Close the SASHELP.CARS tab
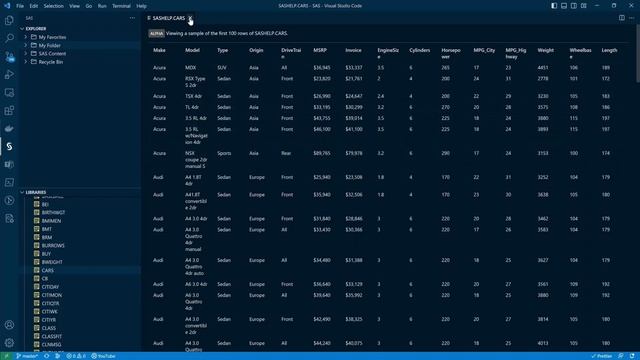Viewport: 640px width, 360px height. (x=190, y=18)
